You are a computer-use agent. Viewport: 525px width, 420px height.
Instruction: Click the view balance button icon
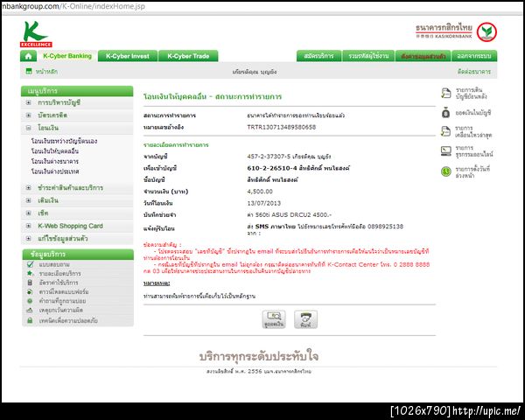(274, 319)
